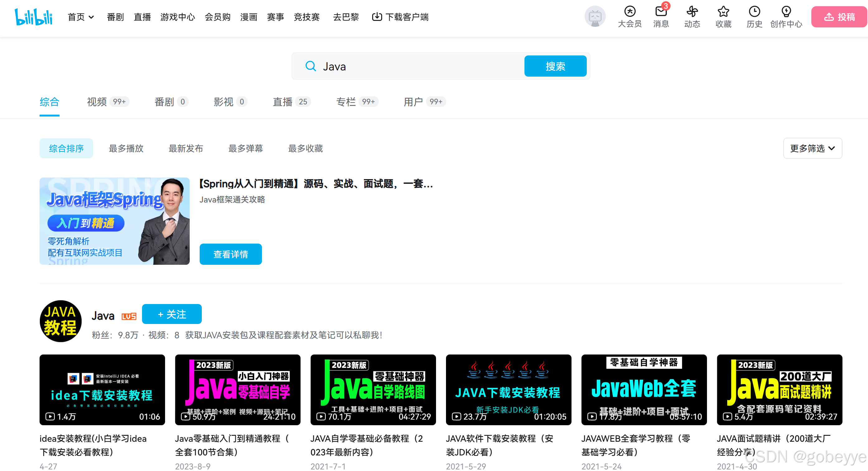This screenshot has width=868, height=471.
Task: Open the Java user name link
Action: [x=103, y=316]
